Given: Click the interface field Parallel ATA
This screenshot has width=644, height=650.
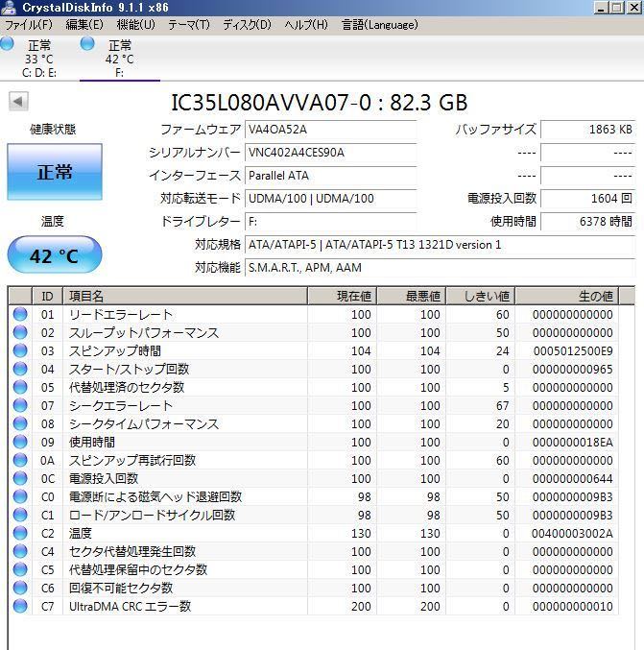Looking at the screenshot, I should pyautogui.click(x=330, y=176).
